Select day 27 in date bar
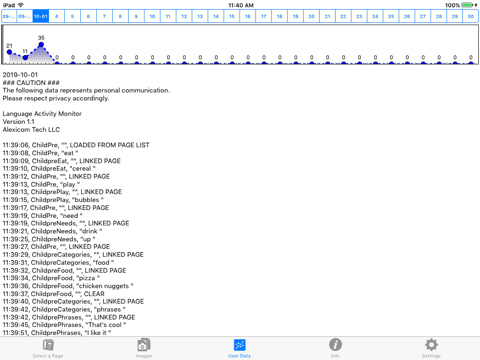The width and height of the screenshot is (480, 360). click(423, 16)
